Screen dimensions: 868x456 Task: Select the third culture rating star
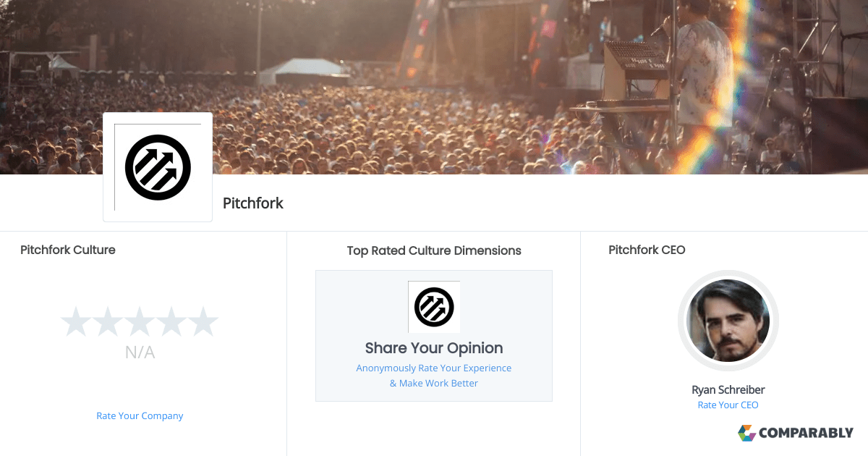tap(140, 321)
